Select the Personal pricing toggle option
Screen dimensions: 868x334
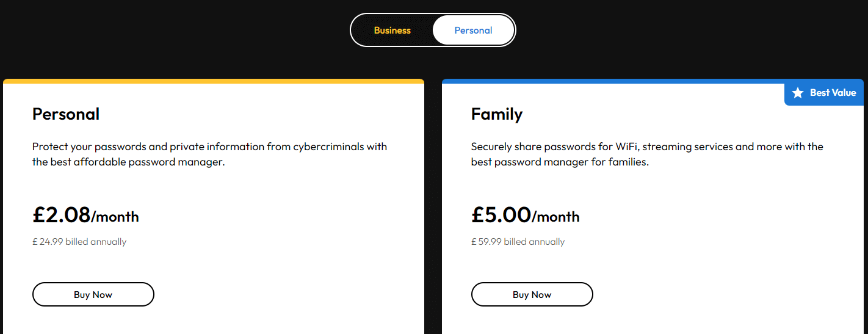point(473,31)
